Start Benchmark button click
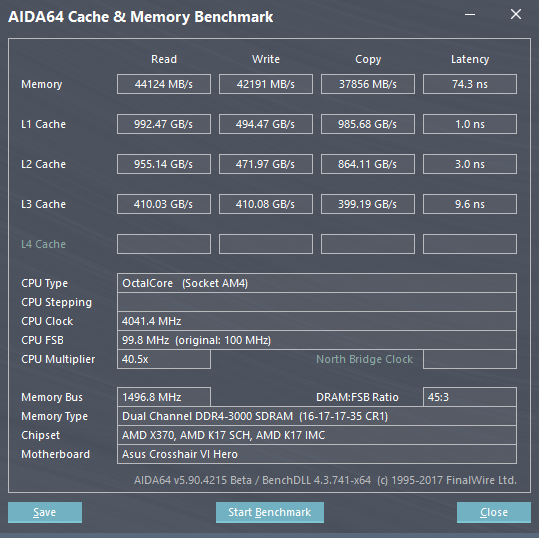 (x=270, y=512)
